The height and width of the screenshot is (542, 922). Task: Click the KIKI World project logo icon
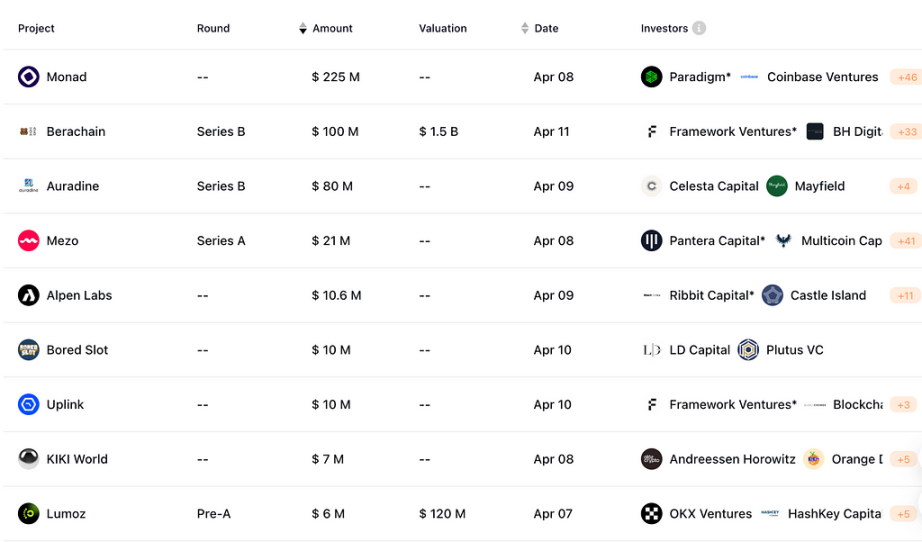[28, 459]
